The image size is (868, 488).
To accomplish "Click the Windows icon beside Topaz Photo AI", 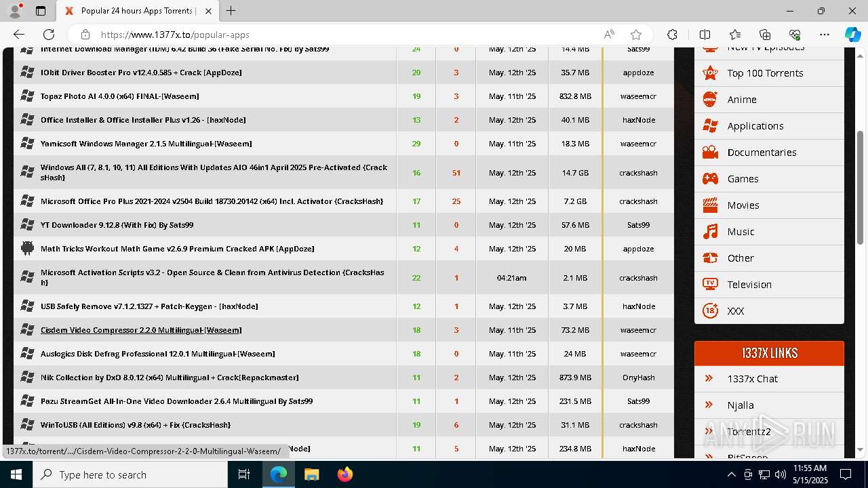I will point(27,96).
